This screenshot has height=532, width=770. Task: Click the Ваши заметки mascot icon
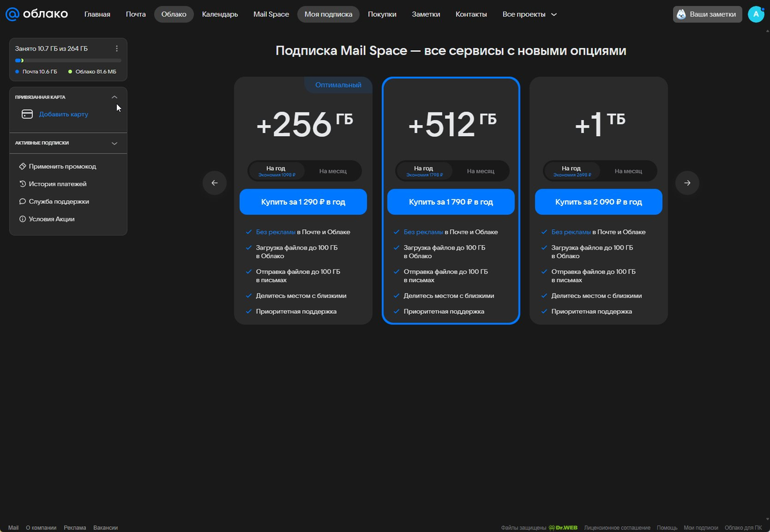[x=681, y=14]
